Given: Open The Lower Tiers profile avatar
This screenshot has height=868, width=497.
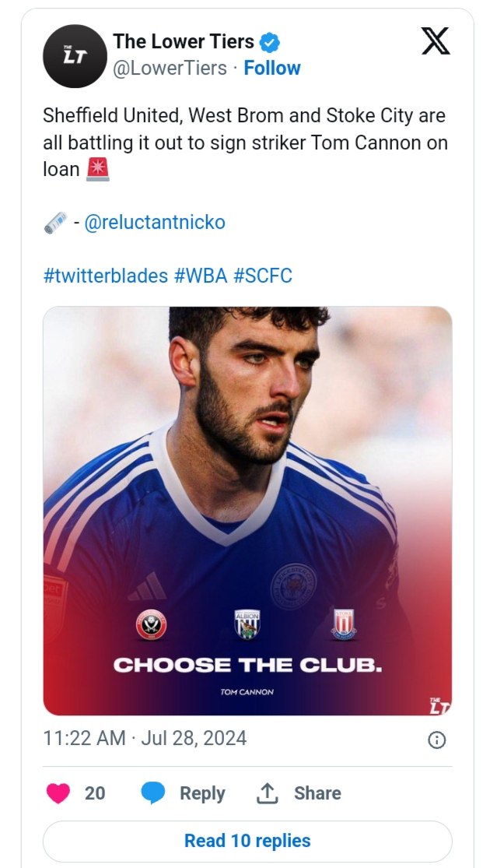Looking at the screenshot, I should [x=75, y=55].
